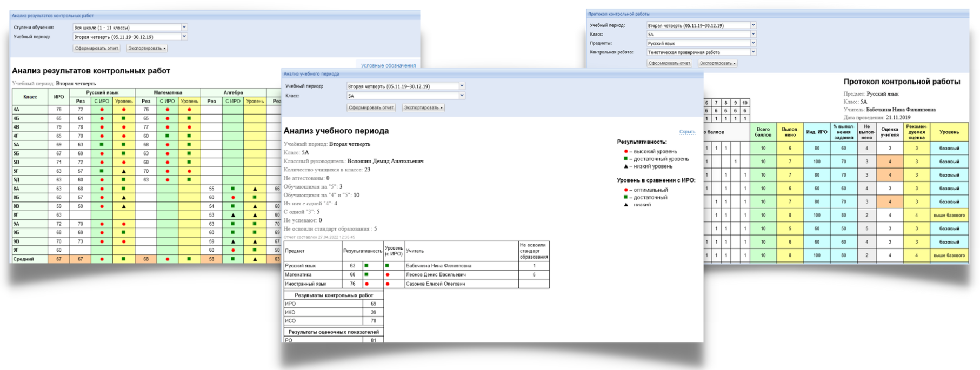Image resolution: width=980 pixels, height=370 pixels.
Task: Click Сформировать отчет in Анализ результатов window
Action: (x=97, y=48)
